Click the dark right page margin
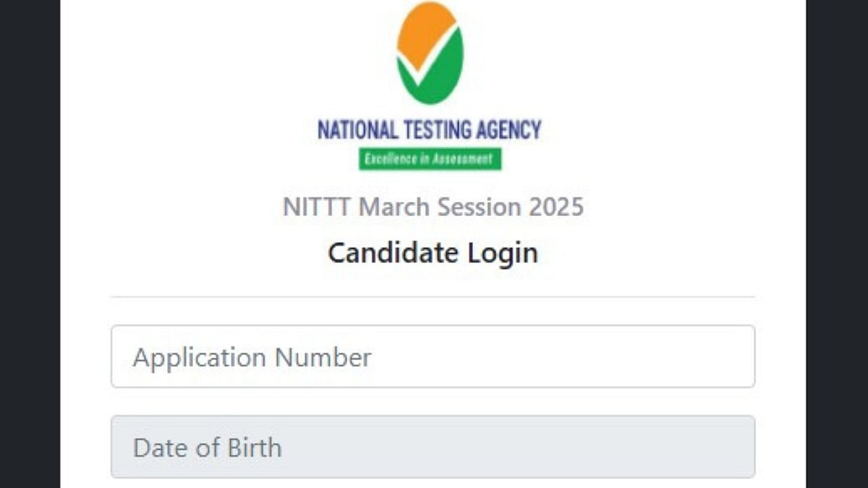 [x=837, y=244]
